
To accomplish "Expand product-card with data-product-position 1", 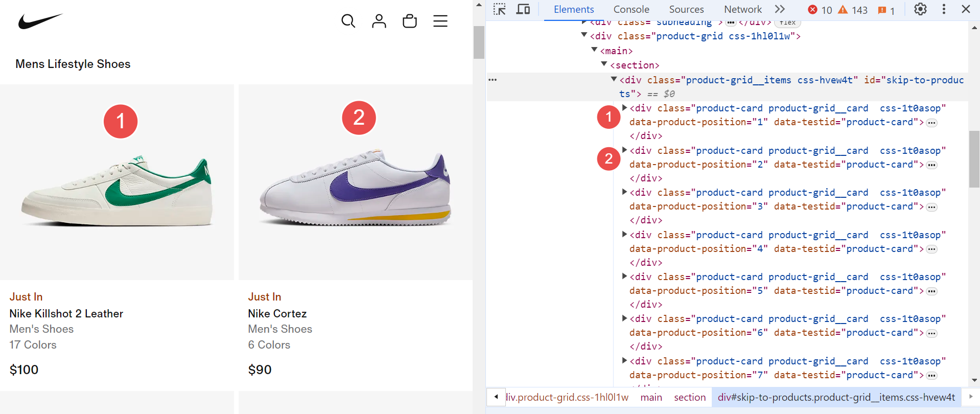I will (624, 107).
